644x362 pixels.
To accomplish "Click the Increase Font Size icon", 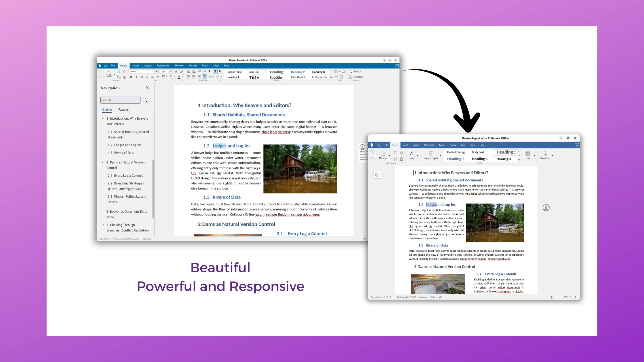I will pyautogui.click(x=176, y=72).
